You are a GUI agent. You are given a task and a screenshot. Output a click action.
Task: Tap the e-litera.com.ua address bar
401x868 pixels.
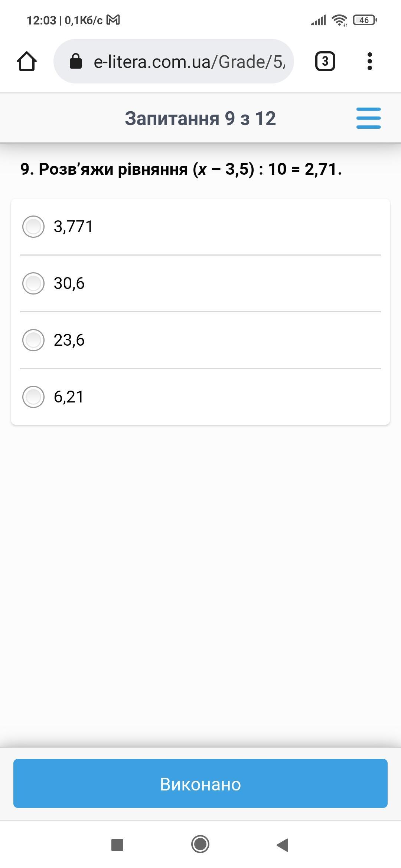coord(189,62)
